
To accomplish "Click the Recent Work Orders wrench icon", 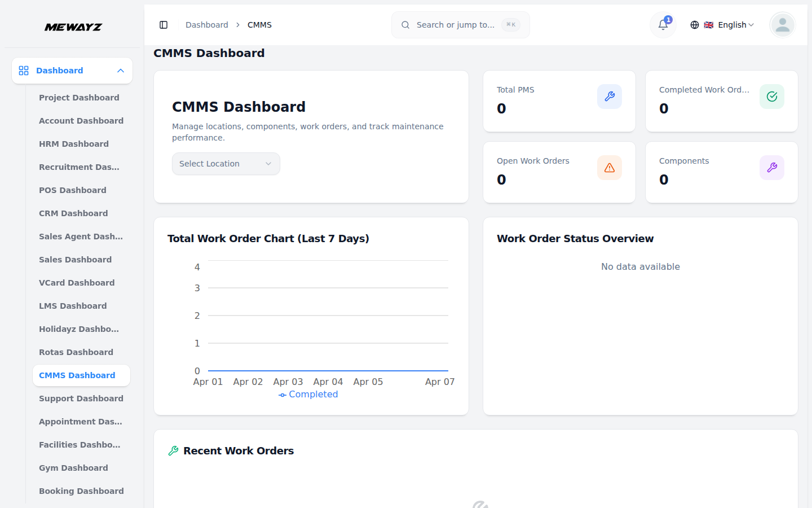I will click(174, 450).
